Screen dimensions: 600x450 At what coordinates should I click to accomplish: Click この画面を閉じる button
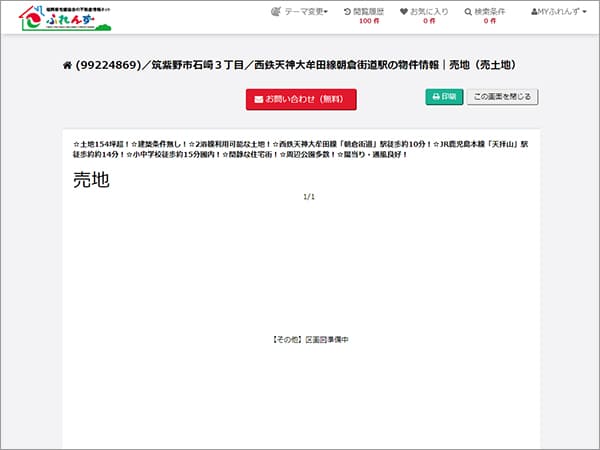502,97
